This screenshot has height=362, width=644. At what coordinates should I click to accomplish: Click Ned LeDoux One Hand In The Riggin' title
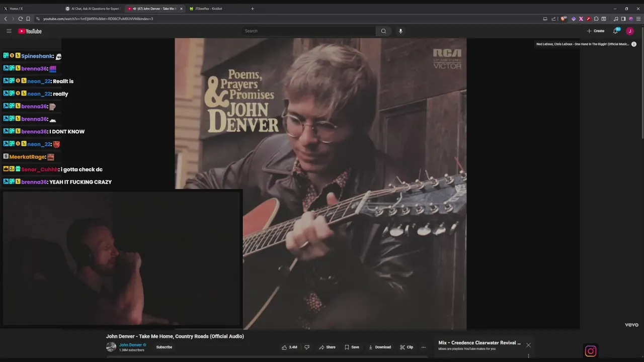583,44
